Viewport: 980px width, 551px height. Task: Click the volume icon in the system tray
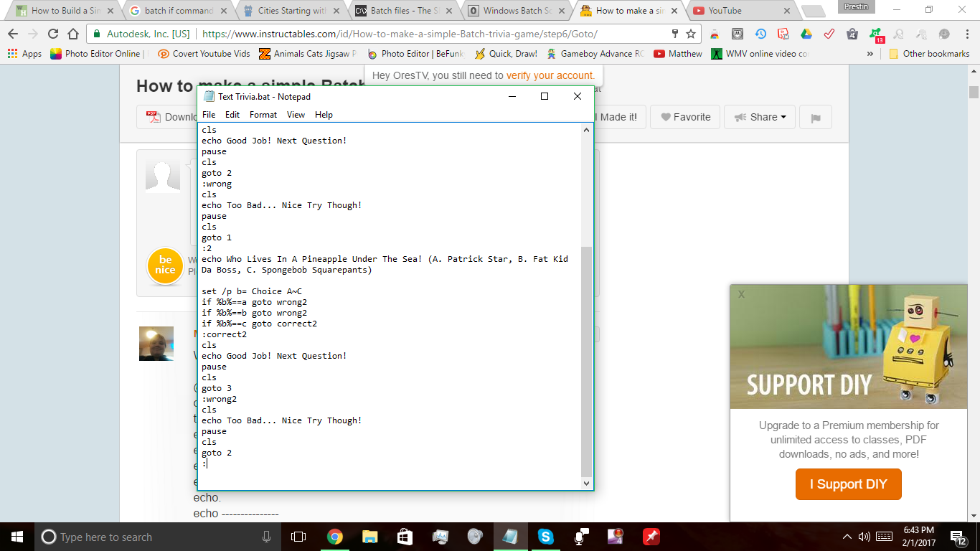[864, 537]
